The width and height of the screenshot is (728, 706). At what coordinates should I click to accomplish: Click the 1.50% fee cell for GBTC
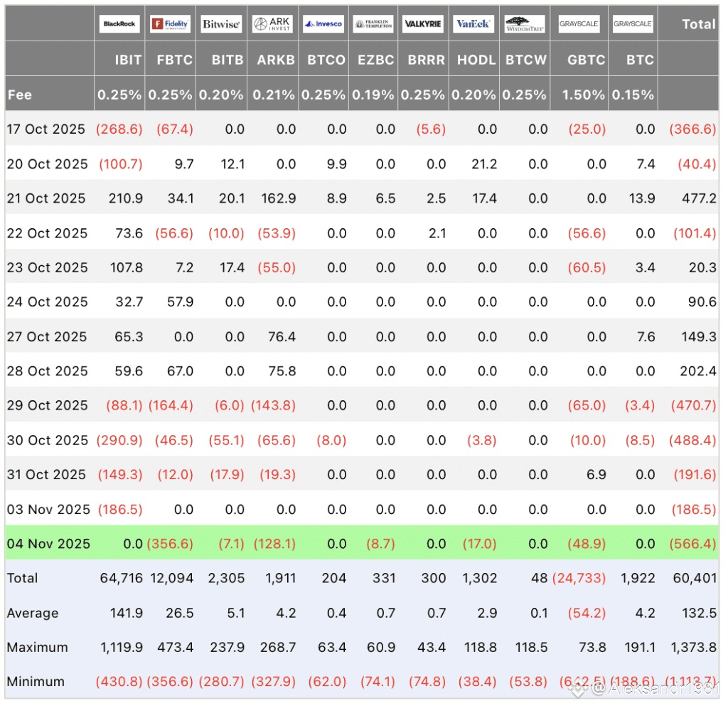pyautogui.click(x=584, y=95)
